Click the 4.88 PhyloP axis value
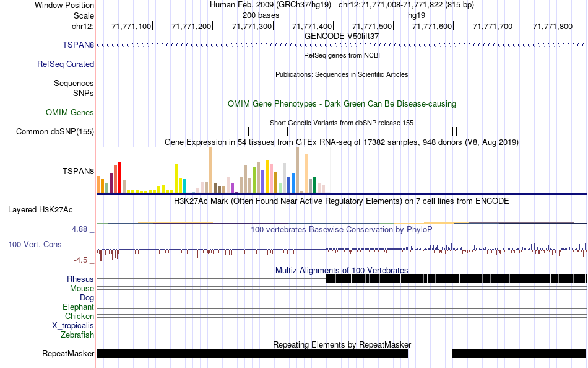 (79, 229)
